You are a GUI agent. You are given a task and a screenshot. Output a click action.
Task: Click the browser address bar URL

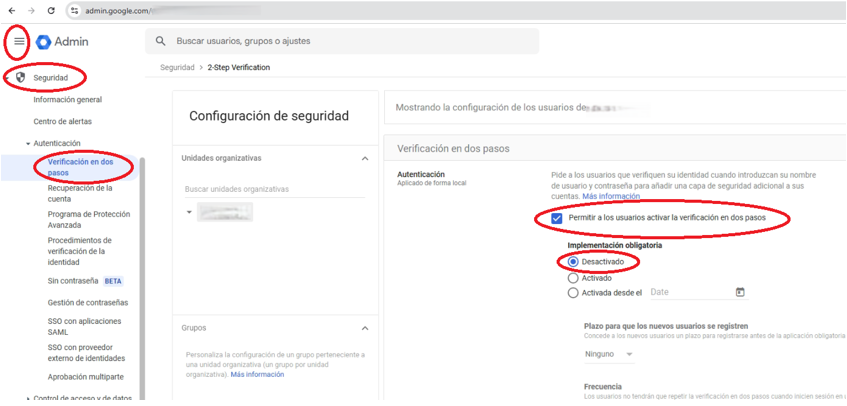[119, 10]
